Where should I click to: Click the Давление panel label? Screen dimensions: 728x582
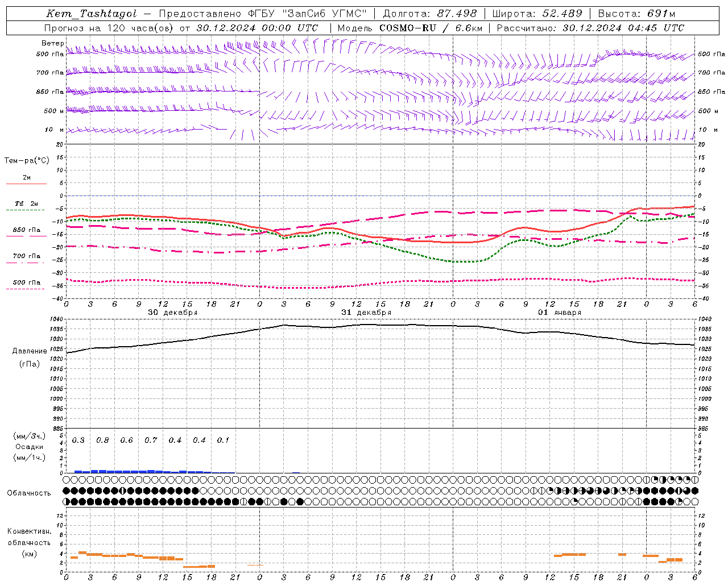(x=30, y=351)
